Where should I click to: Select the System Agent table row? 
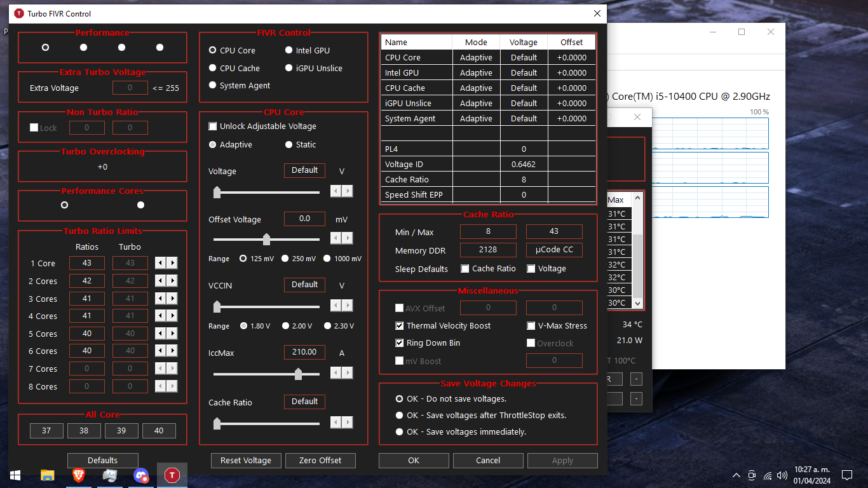pos(488,118)
